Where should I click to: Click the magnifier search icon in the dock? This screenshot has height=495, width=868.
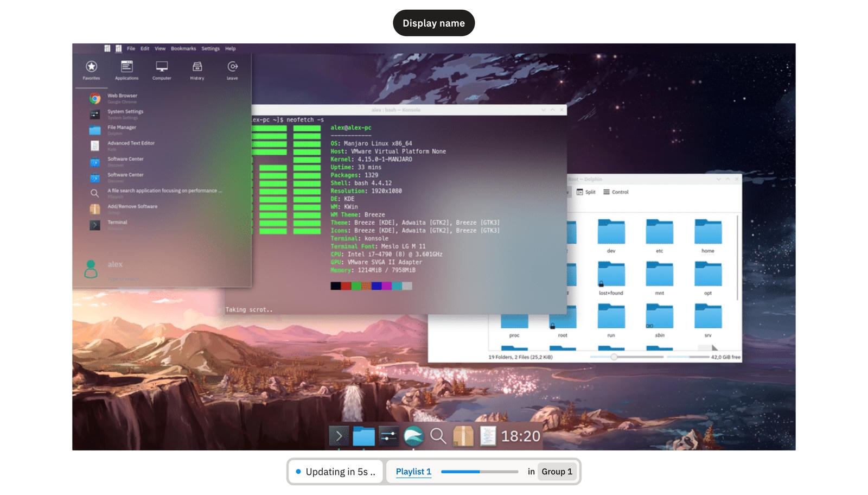(x=438, y=436)
